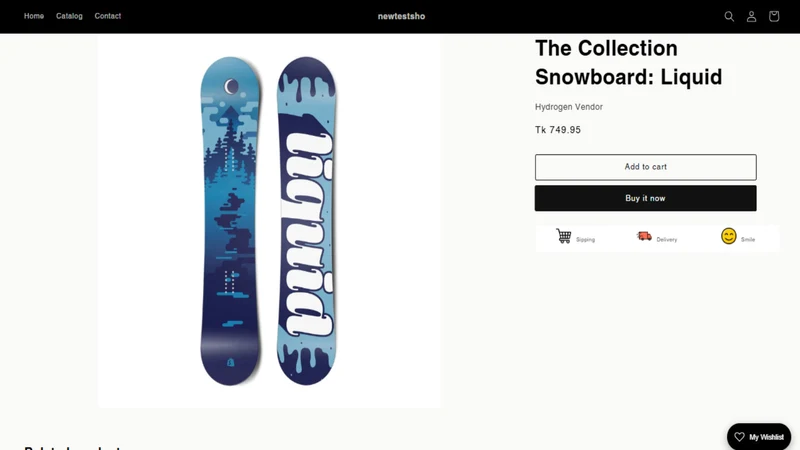
Task: Click the yellow smiley face icon
Action: pyautogui.click(x=729, y=236)
